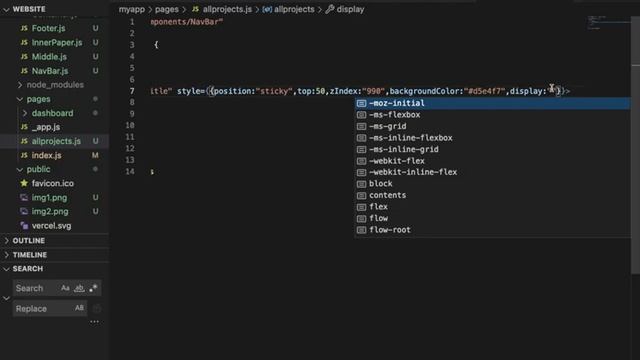Viewport: 640px width, 360px height.
Task: Click pages in the breadcrumb
Action: [x=167, y=9]
